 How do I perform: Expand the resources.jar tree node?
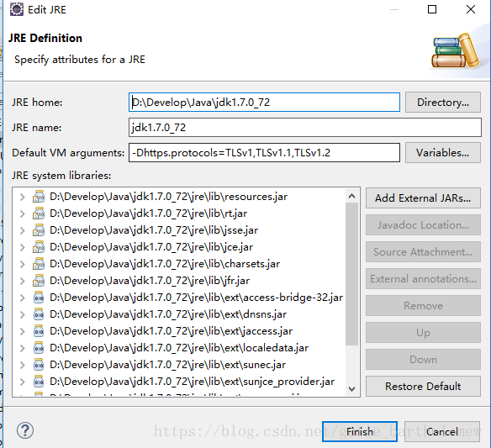click(x=22, y=197)
